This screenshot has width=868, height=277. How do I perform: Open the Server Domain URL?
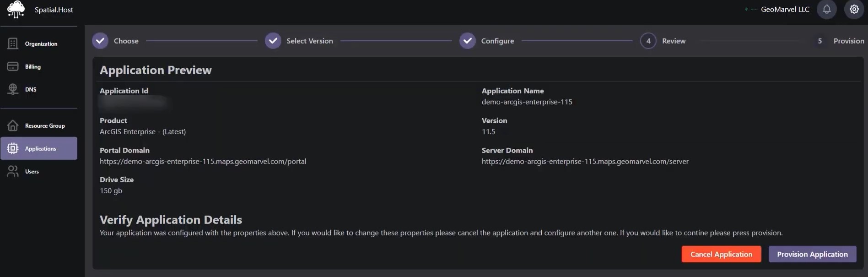[x=585, y=161]
